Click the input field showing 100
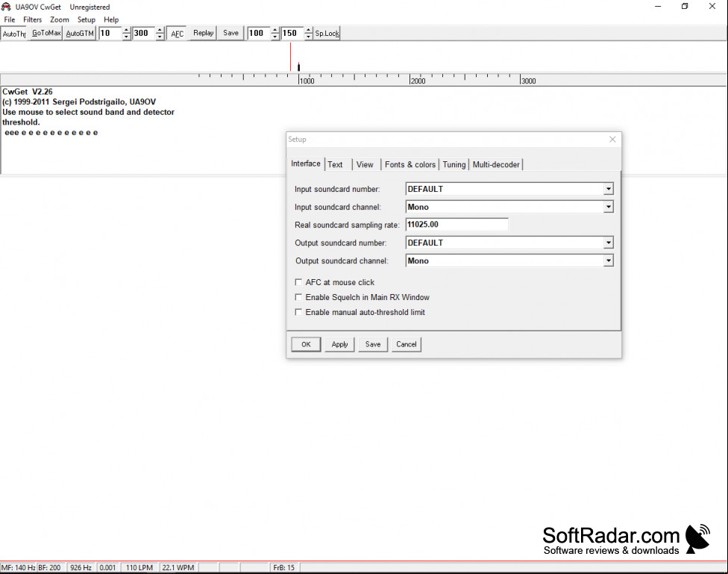This screenshot has width=728, height=574. tap(259, 34)
